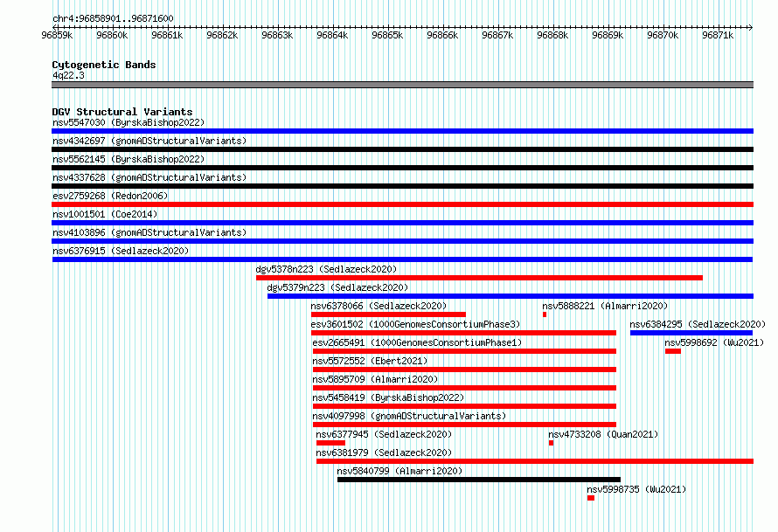Click the 96859k ruler tick label
The image size is (778, 532).
pos(57,35)
